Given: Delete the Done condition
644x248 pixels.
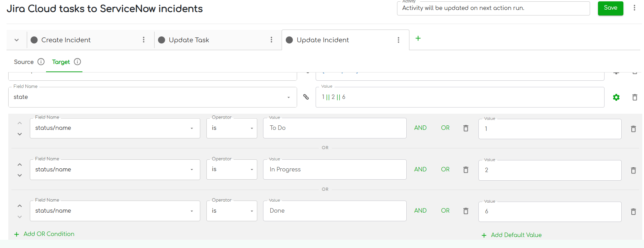Looking at the screenshot, I should (x=466, y=211).
